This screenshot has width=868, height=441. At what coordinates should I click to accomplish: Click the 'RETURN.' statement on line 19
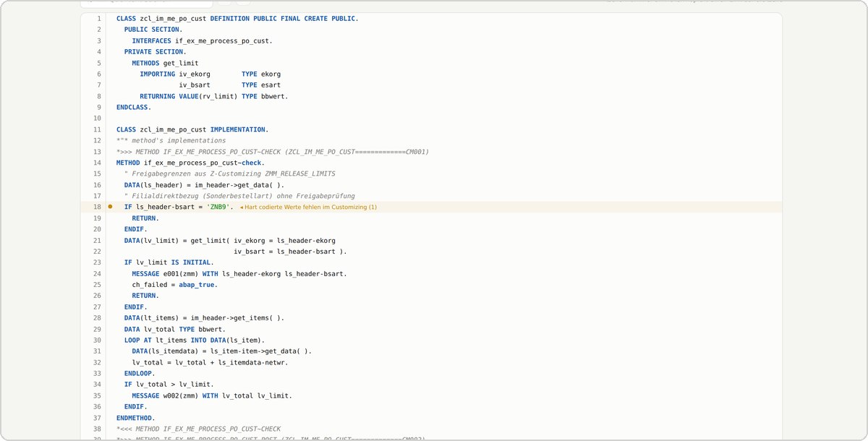click(x=145, y=218)
